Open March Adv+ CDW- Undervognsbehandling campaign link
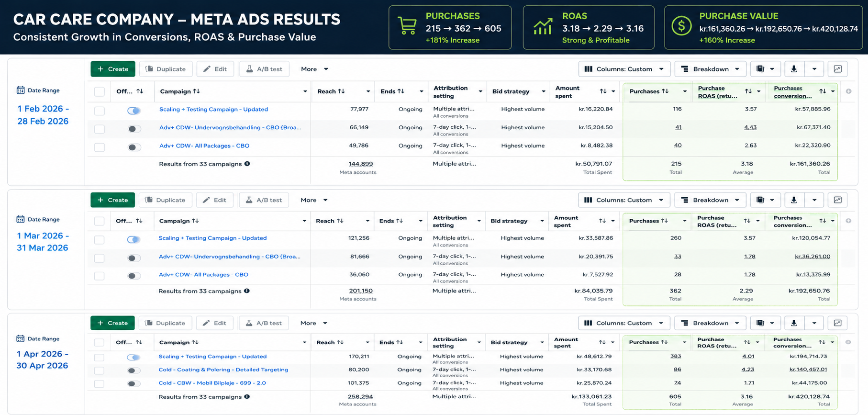Screen dimensions: 868x415 point(230,257)
